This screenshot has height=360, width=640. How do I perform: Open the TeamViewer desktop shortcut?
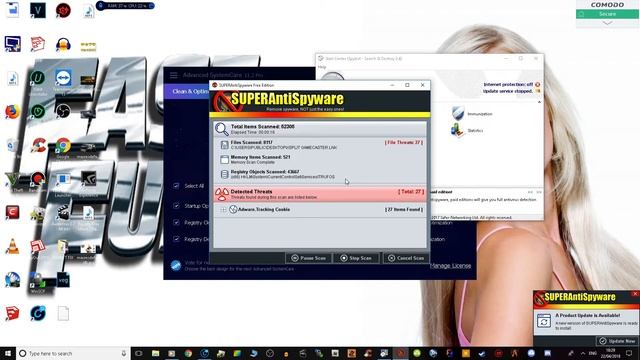(63, 78)
